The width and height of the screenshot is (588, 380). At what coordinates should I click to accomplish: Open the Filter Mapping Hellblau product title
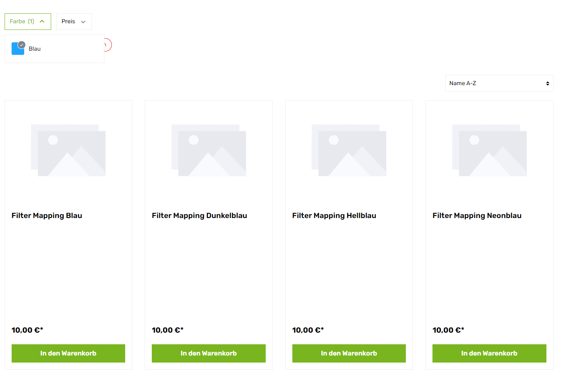pos(334,216)
